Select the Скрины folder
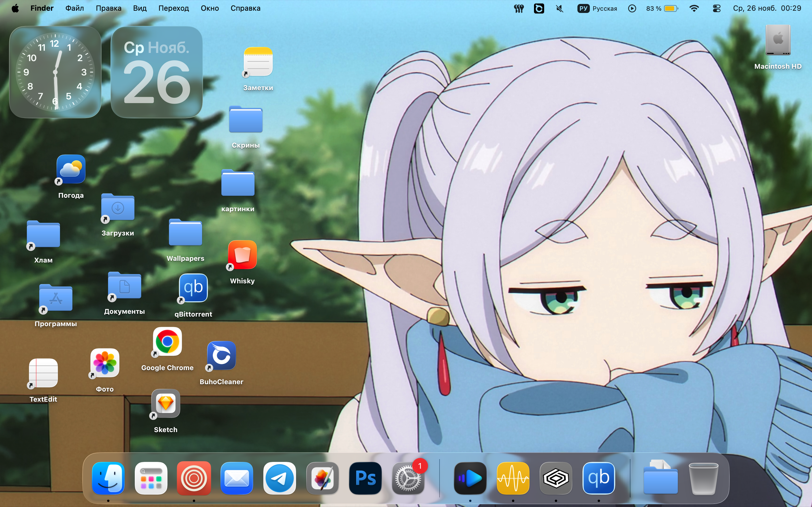This screenshot has height=507, width=812. pyautogui.click(x=246, y=120)
